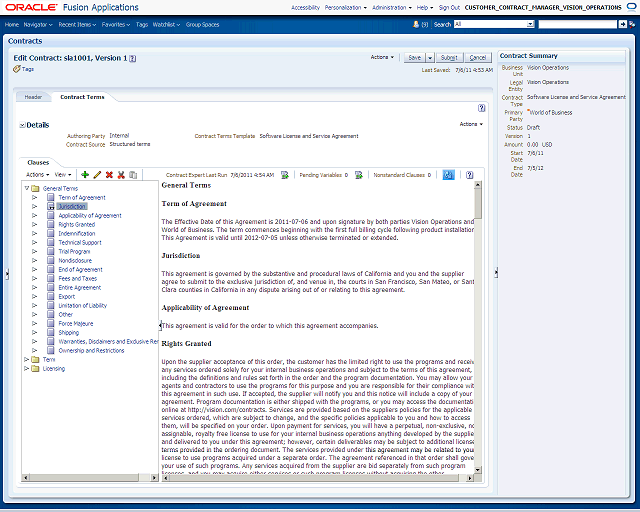Viewport: 640px width, 512px height.
Task: Select Fees and Taxes clause
Action: [x=78, y=278]
